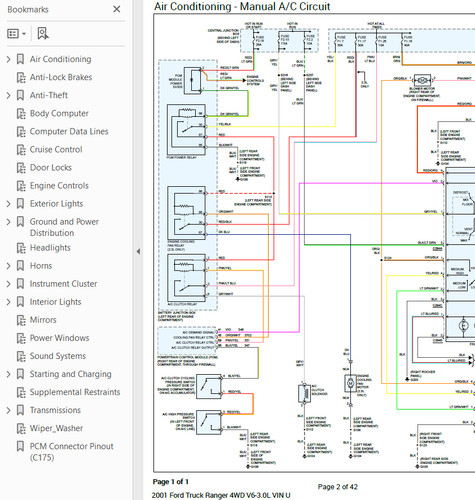This screenshot has height=500, width=475.
Task: Click the find current bookmark icon
Action: (43, 34)
